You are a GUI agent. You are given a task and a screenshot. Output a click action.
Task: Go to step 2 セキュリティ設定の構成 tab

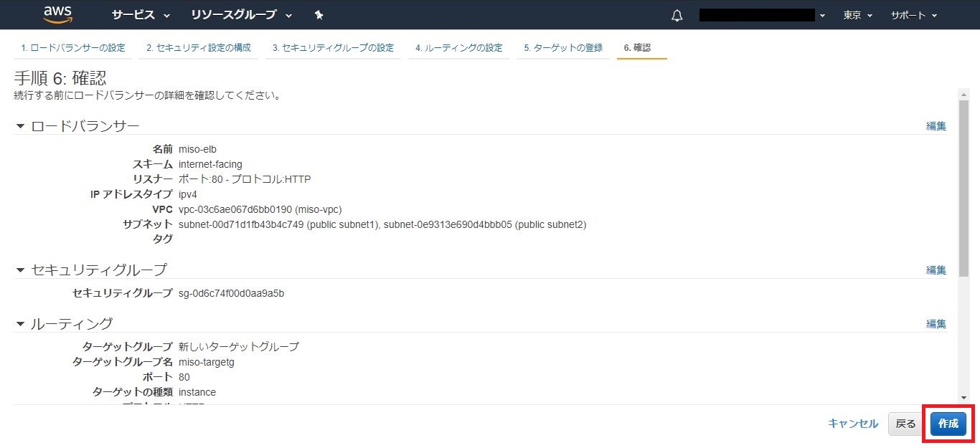pyautogui.click(x=198, y=48)
